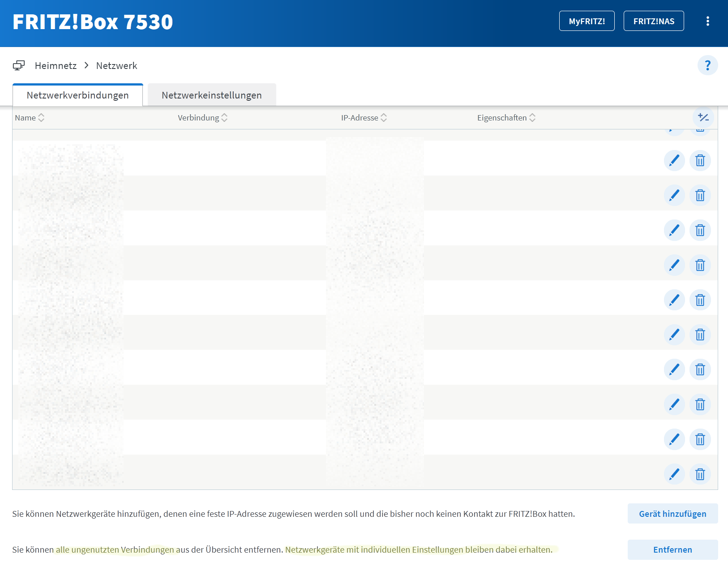Click Netzwerk in the breadcrumb
This screenshot has width=728, height=571.
(116, 65)
